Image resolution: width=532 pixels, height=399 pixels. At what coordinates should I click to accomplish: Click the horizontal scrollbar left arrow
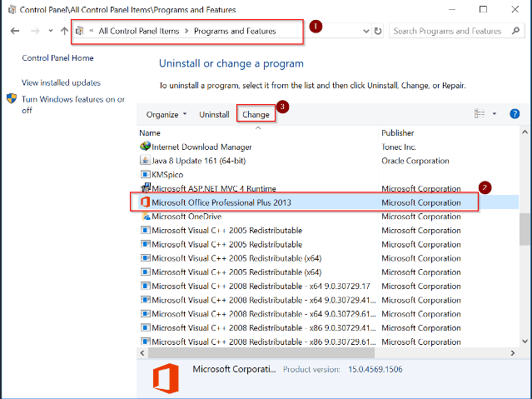142,353
